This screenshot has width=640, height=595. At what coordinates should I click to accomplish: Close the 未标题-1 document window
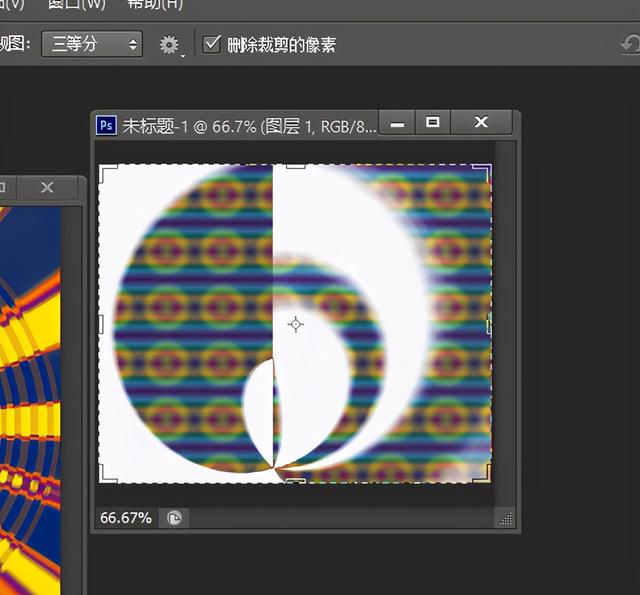point(481,122)
